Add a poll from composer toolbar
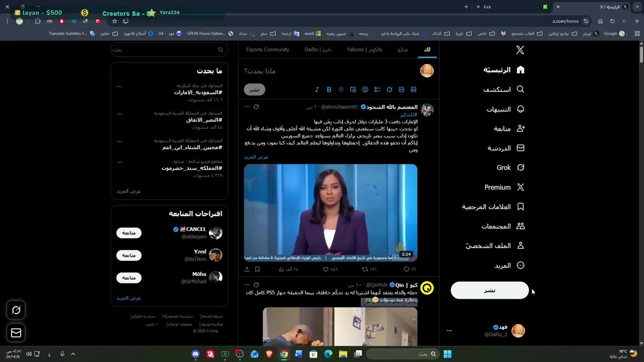This screenshot has height=362, width=644. coord(377,89)
